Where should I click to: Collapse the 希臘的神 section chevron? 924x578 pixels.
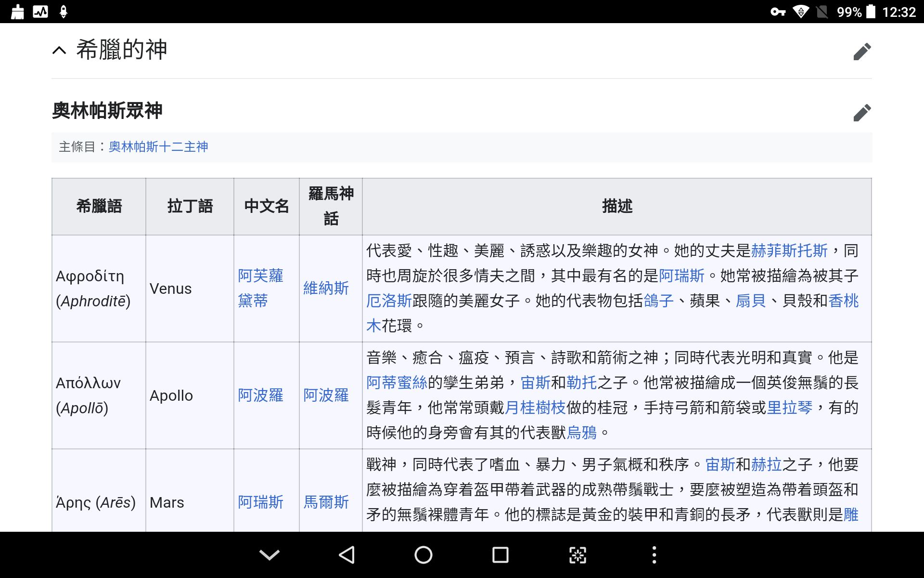pyautogui.click(x=59, y=50)
